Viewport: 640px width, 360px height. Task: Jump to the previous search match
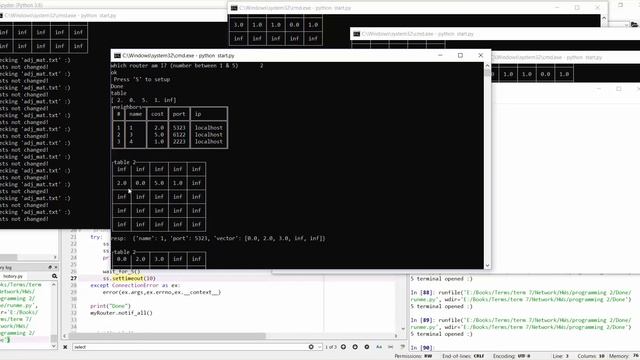tap(343, 347)
